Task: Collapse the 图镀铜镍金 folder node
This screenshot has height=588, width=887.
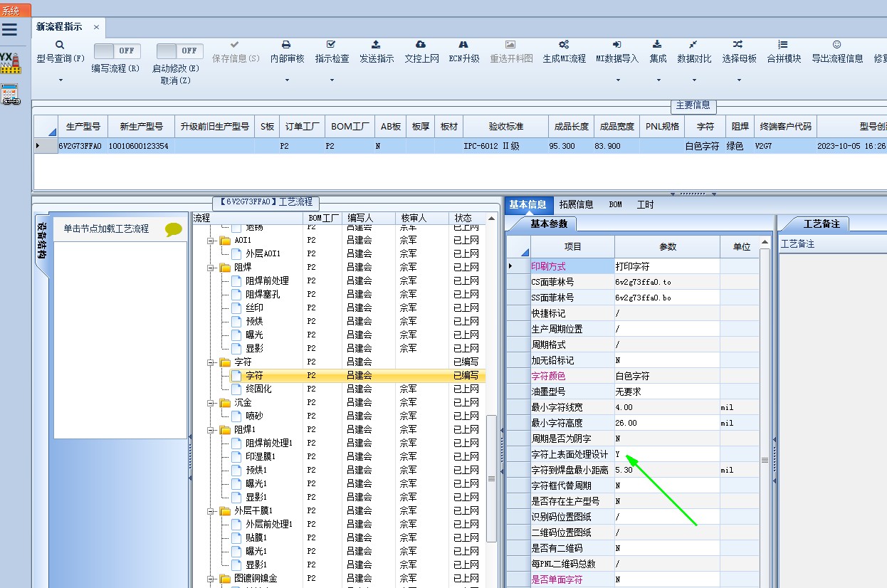Action: click(x=211, y=579)
